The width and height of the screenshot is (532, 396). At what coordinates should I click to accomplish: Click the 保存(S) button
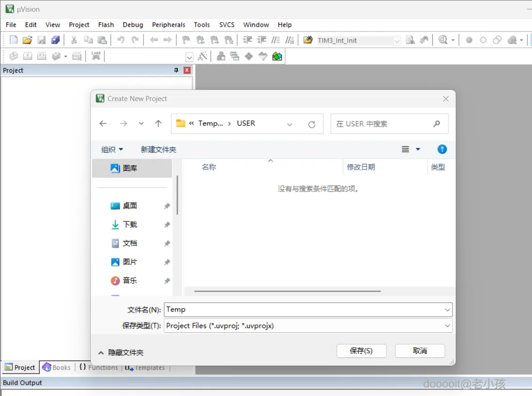click(x=361, y=351)
